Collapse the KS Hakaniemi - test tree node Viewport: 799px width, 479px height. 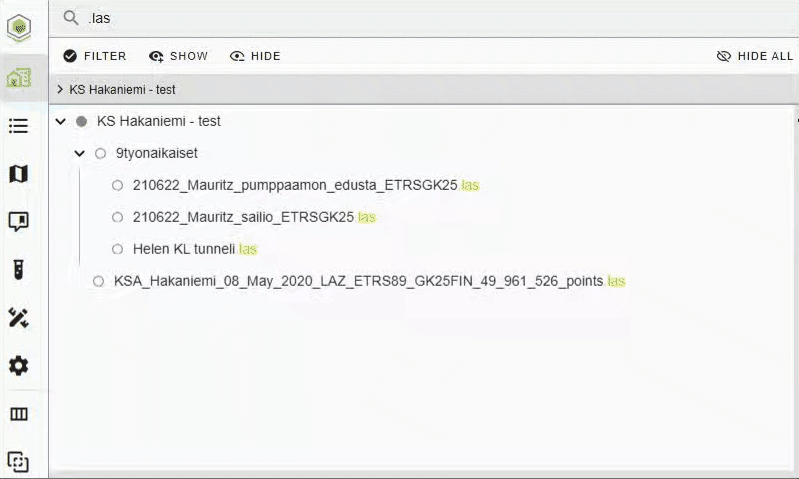[x=61, y=121]
